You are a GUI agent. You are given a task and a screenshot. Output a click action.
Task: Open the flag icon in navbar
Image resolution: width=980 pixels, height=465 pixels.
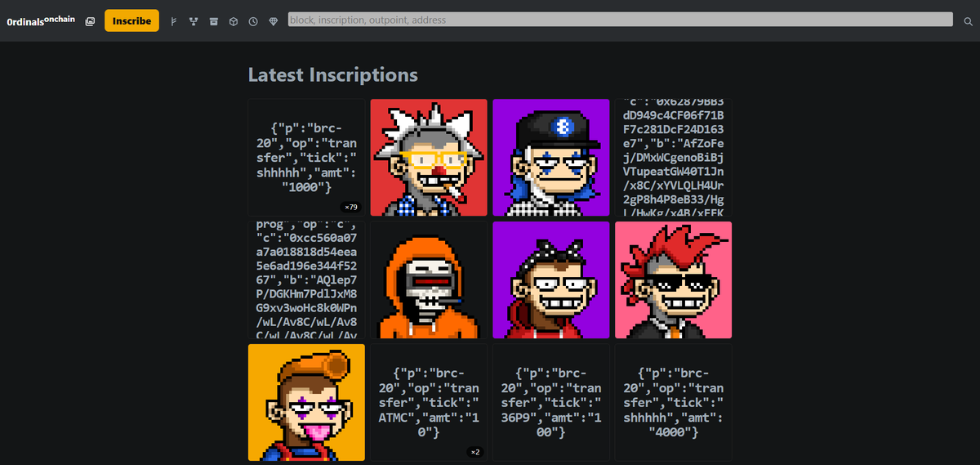[x=174, y=20]
